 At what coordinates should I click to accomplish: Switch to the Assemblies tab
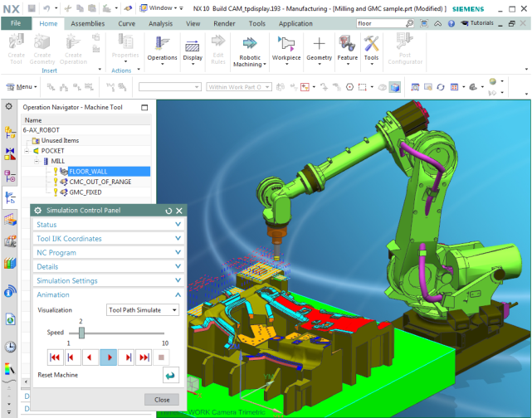point(87,24)
